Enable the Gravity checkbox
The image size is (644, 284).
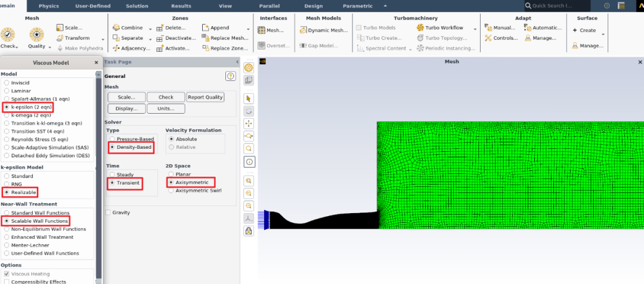pyautogui.click(x=108, y=213)
